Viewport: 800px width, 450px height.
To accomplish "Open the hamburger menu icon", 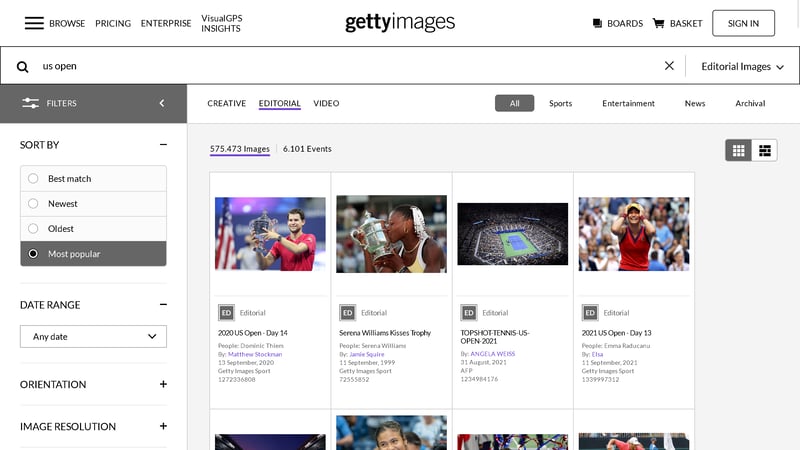I will point(34,23).
